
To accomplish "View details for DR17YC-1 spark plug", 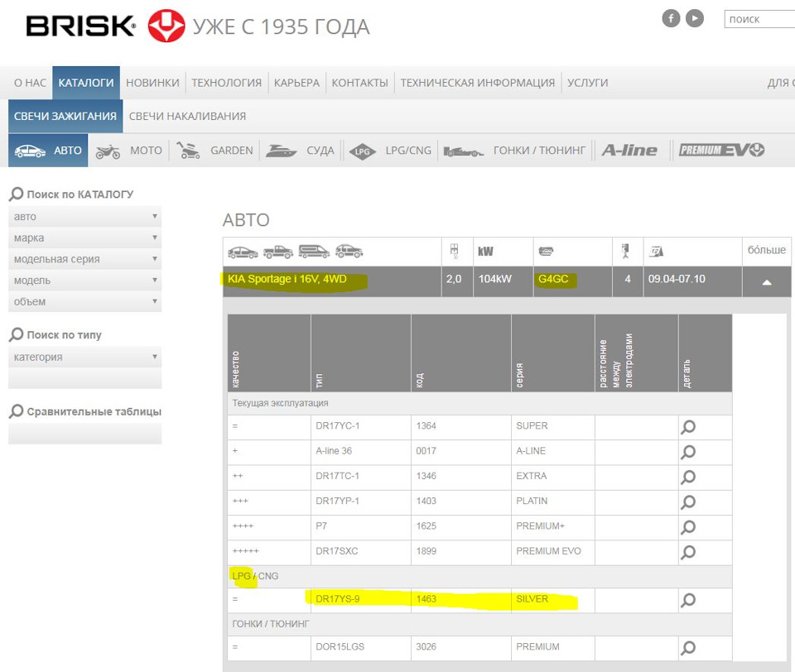I will pos(688,427).
